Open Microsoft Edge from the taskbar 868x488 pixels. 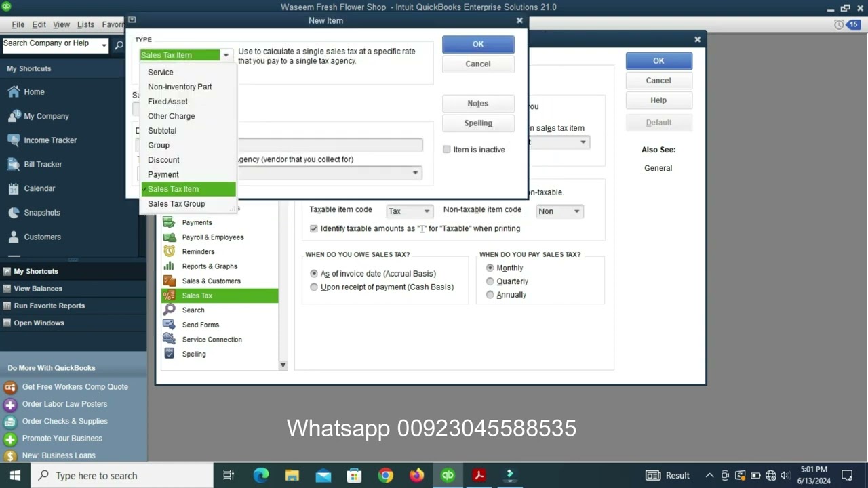click(261, 475)
